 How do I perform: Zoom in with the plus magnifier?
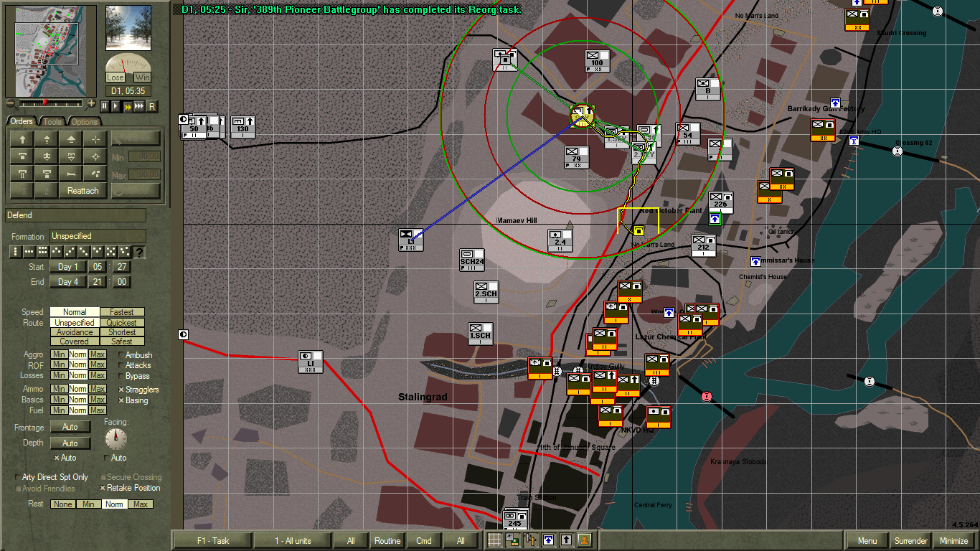(90, 105)
